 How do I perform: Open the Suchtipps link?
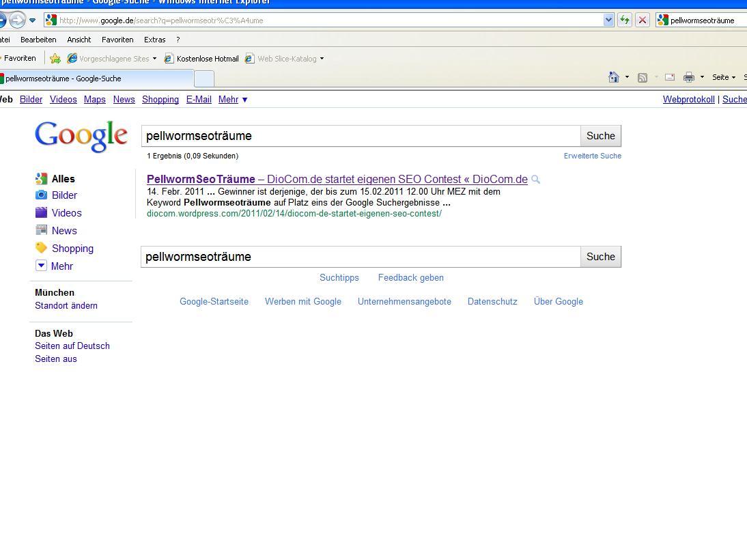tap(339, 277)
